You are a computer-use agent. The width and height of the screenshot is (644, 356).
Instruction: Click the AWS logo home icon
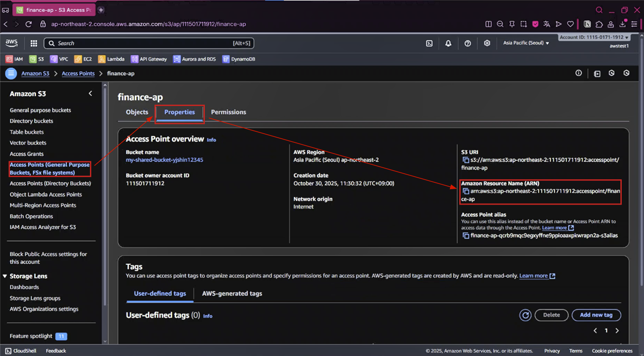(x=12, y=43)
